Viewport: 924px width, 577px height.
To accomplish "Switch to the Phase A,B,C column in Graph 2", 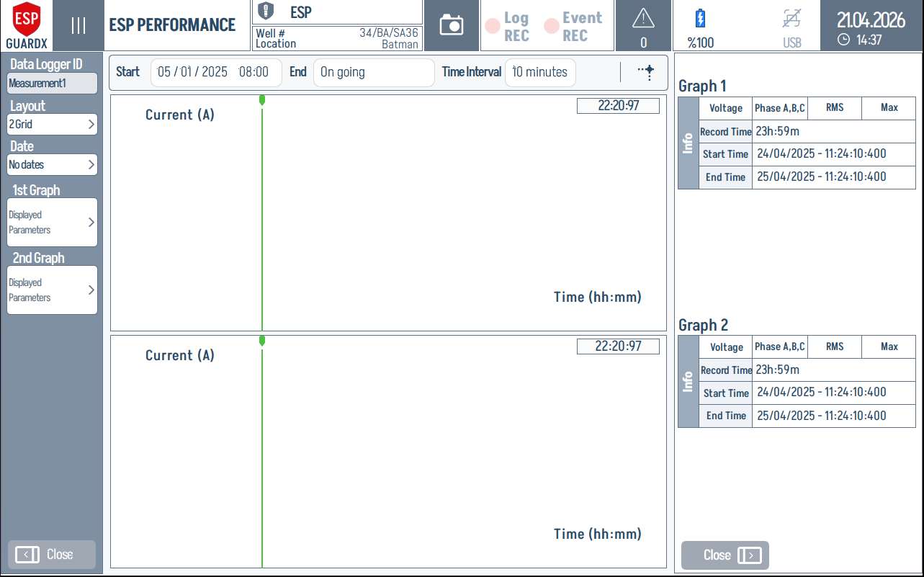I will click(779, 346).
